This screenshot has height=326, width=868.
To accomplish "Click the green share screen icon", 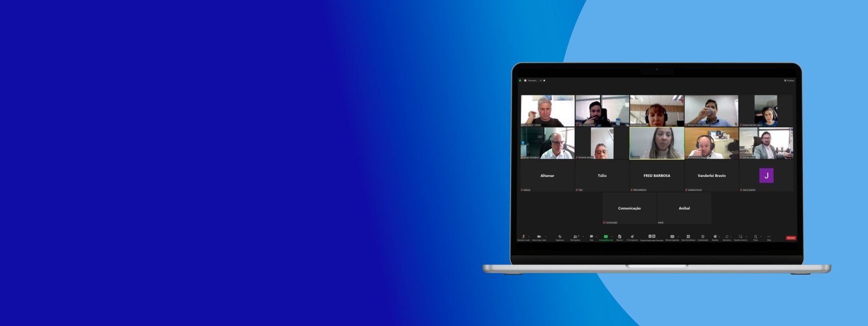I will point(605,237).
